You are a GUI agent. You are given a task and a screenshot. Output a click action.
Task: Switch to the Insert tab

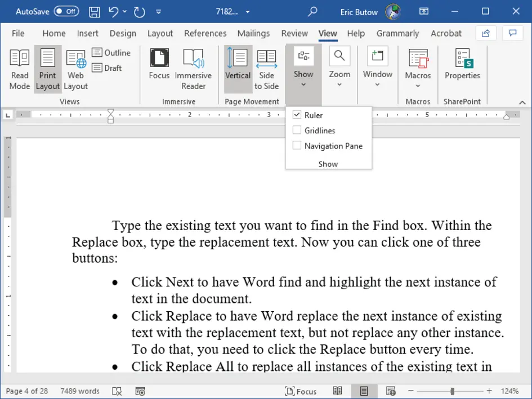pyautogui.click(x=87, y=33)
